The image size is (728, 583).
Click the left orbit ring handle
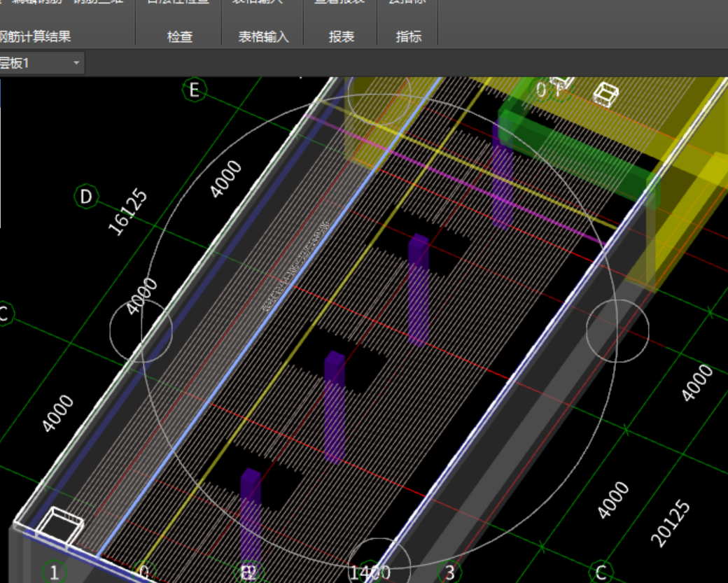(x=141, y=331)
